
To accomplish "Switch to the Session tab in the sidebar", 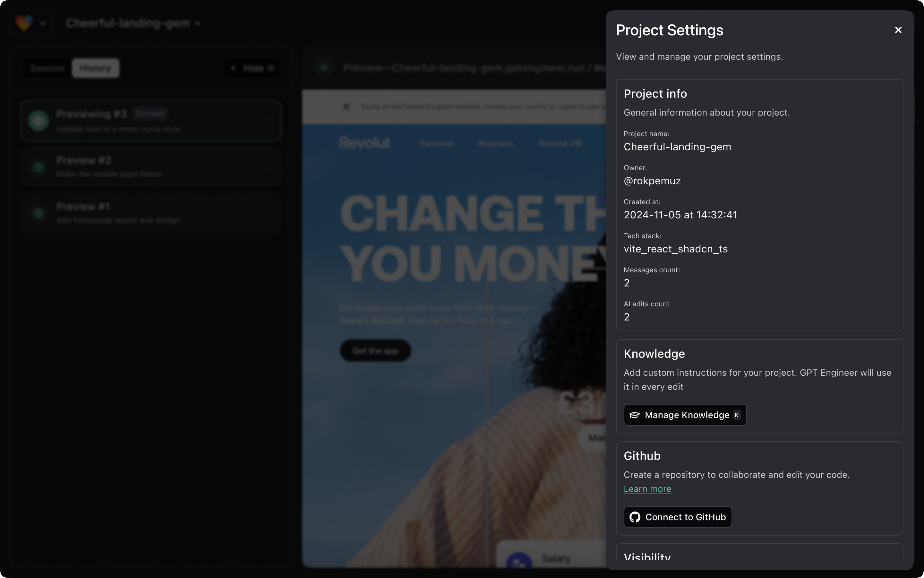I will [47, 68].
